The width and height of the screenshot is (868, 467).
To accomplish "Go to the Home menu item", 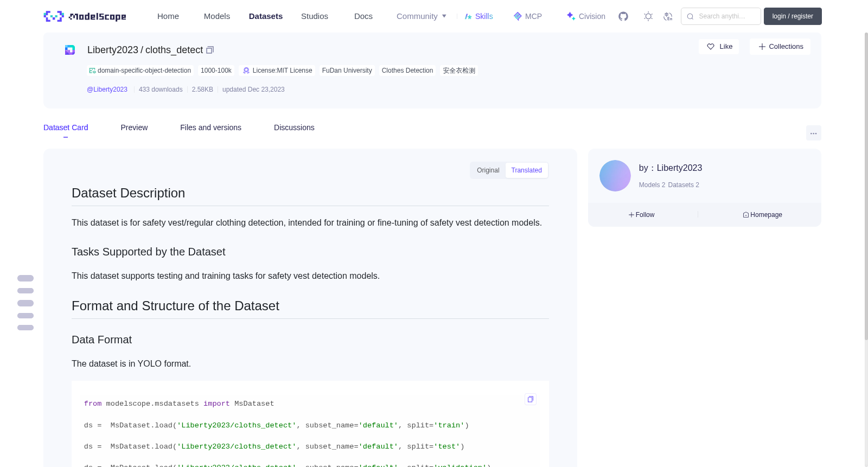I will [168, 16].
